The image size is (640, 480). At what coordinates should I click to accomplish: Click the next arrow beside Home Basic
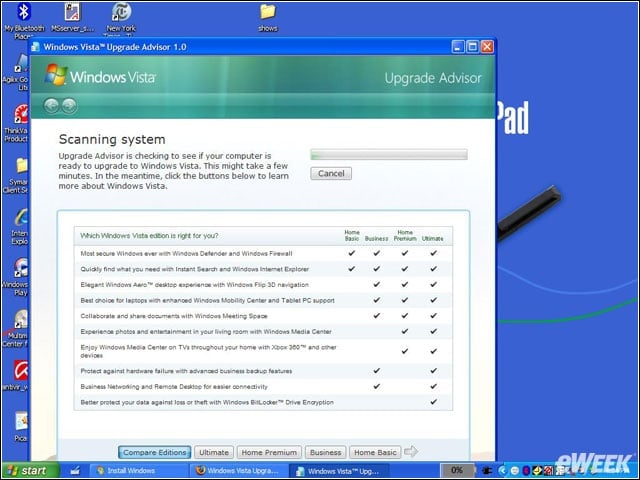pyautogui.click(x=411, y=451)
